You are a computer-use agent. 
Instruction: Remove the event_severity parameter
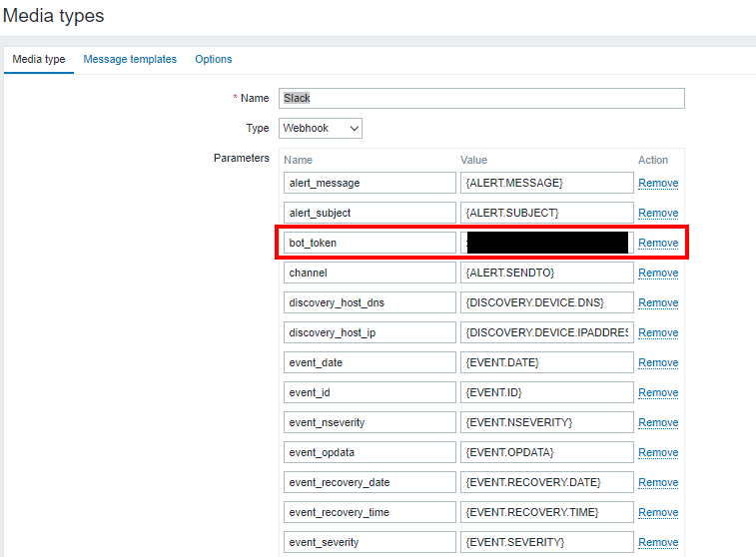(658, 542)
